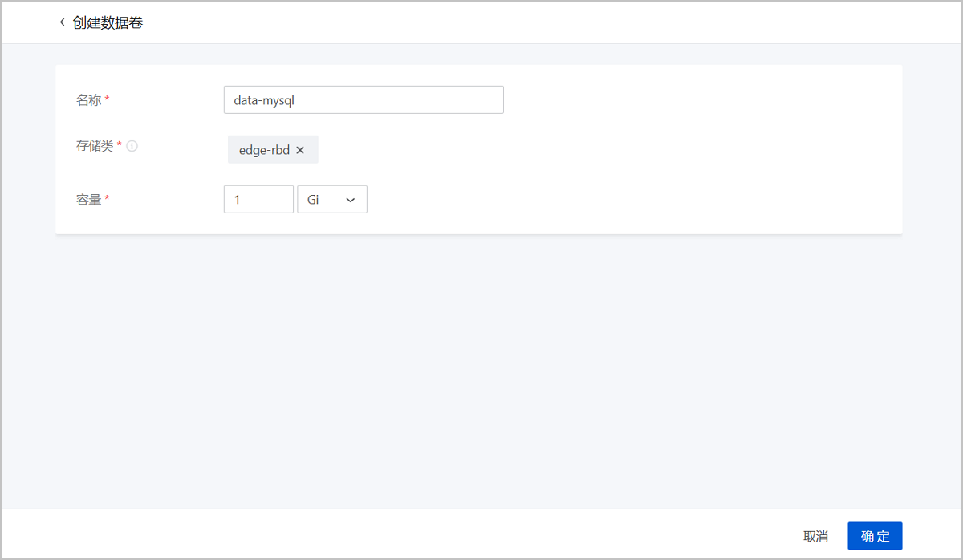Click the 容量 field label
This screenshot has width=963, height=560.
click(88, 200)
